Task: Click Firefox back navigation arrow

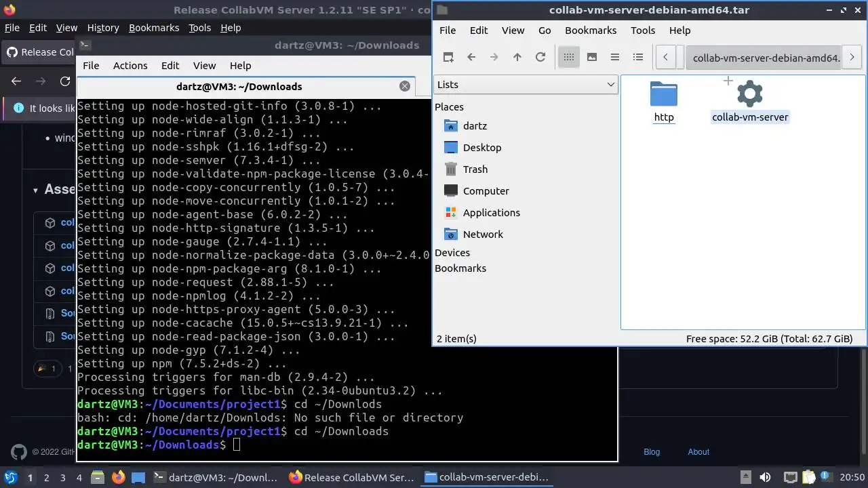Action: [x=16, y=81]
